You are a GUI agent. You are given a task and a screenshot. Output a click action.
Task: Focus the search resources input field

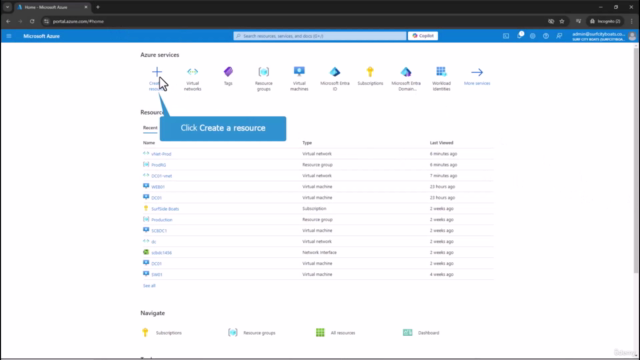[320, 36]
